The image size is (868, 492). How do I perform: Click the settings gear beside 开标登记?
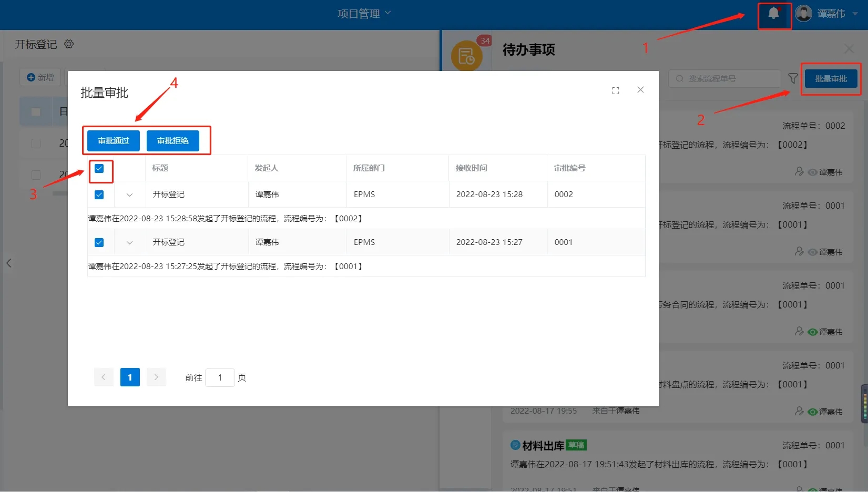[x=69, y=44]
